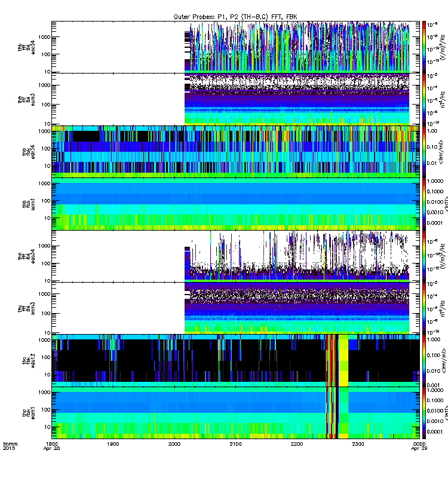Click the color bar beside thc fbk scm1 panel

click(x=424, y=413)
